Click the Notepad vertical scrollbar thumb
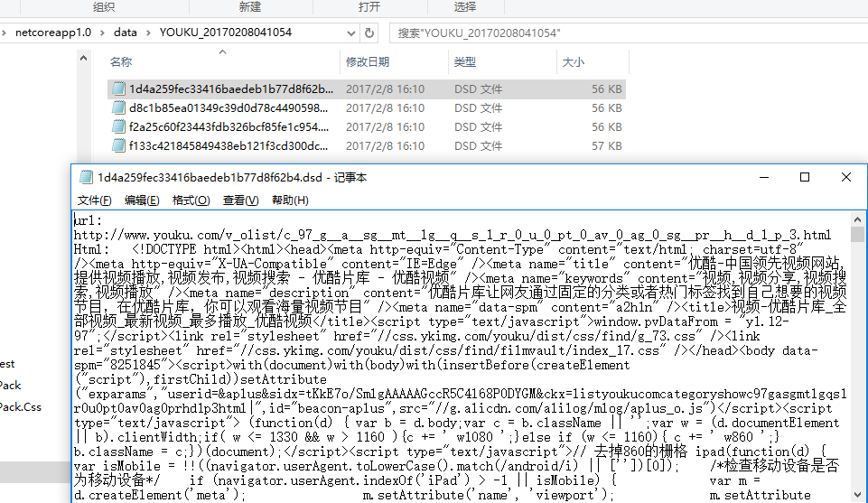The image size is (868, 503). tap(857, 235)
